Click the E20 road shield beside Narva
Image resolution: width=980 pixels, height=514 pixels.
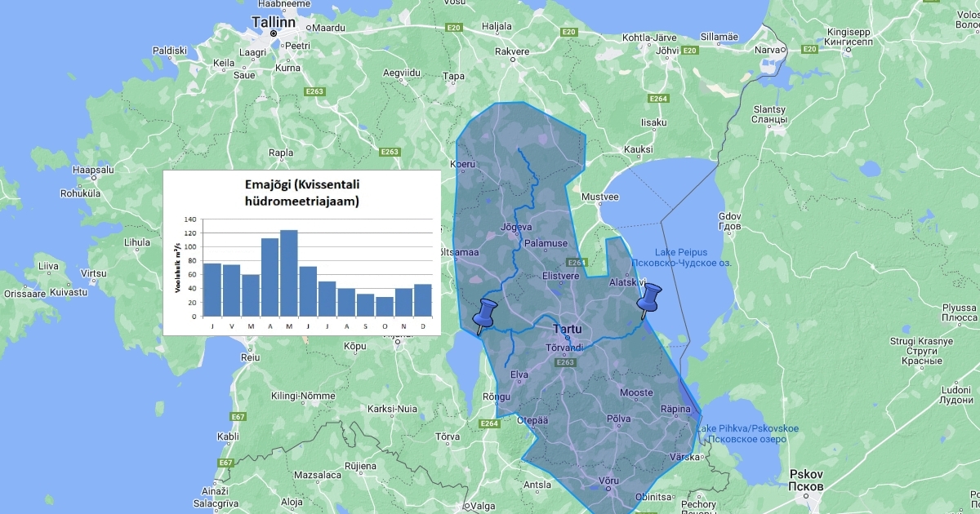(x=809, y=50)
